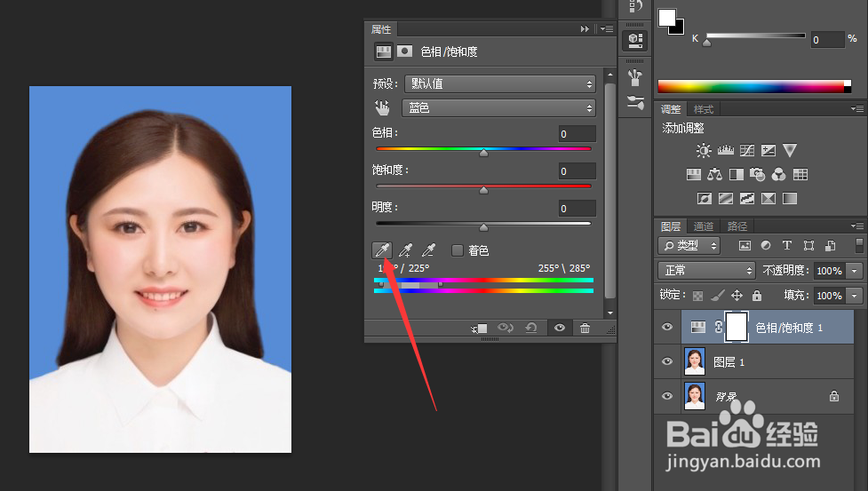
Task: Toggle lock position
Action: coord(737,296)
